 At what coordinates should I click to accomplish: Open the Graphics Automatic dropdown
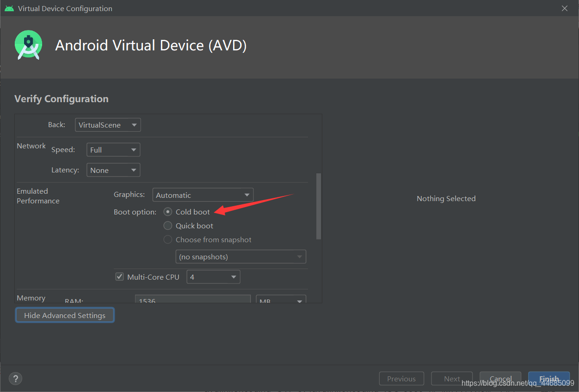203,195
